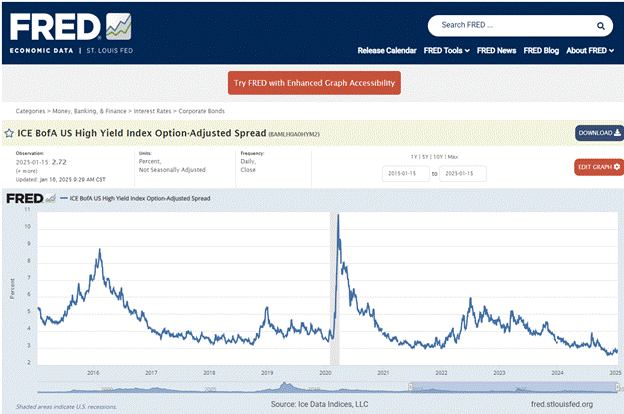
Task: Click the FRED logo inside the graph
Action: pos(31,198)
